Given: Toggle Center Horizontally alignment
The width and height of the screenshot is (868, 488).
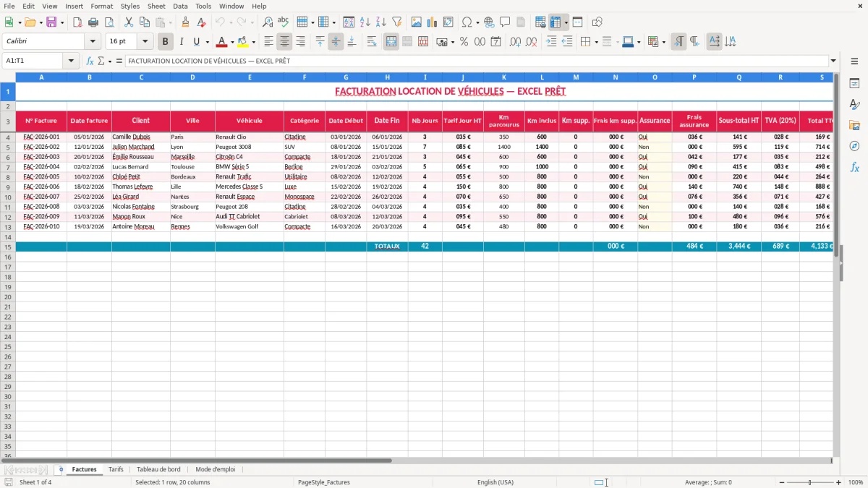Looking at the screenshot, I should tap(285, 42).
